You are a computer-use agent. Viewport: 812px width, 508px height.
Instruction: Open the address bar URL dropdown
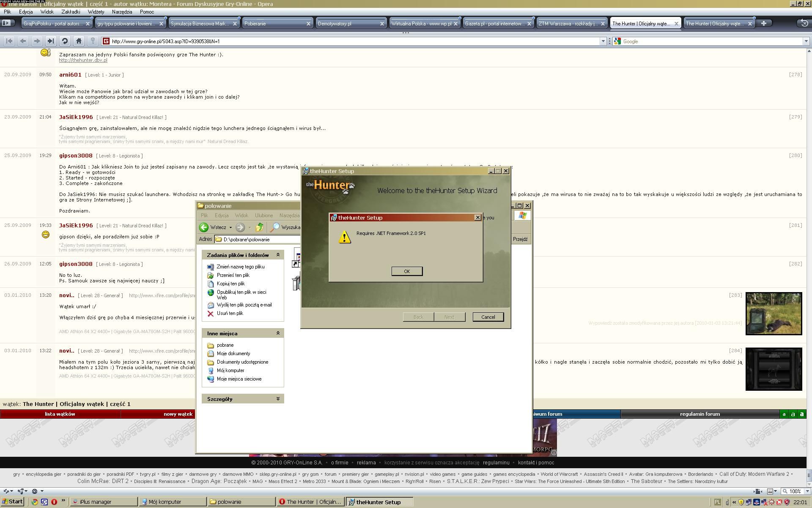pyautogui.click(x=603, y=41)
